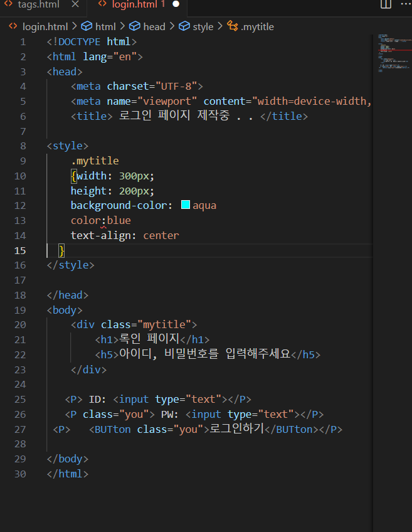412x532 pixels.
Task: Click the html breadcrumb item
Action: pos(105,26)
